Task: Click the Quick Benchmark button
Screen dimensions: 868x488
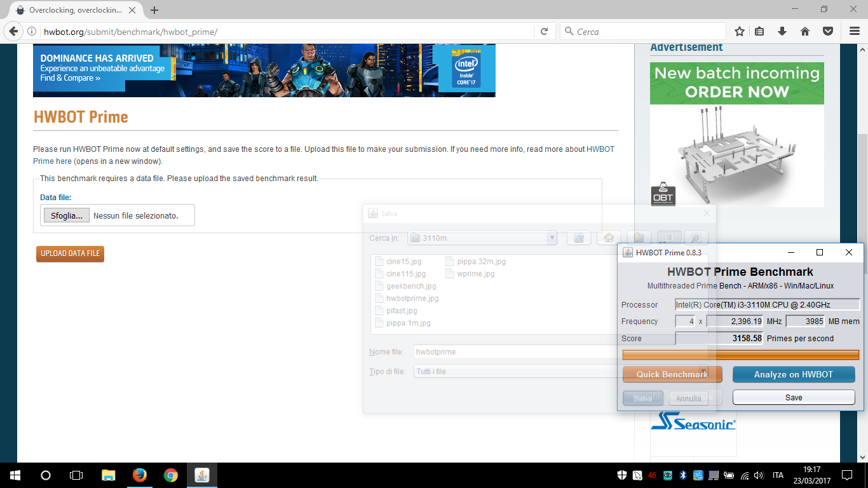Action: click(672, 374)
